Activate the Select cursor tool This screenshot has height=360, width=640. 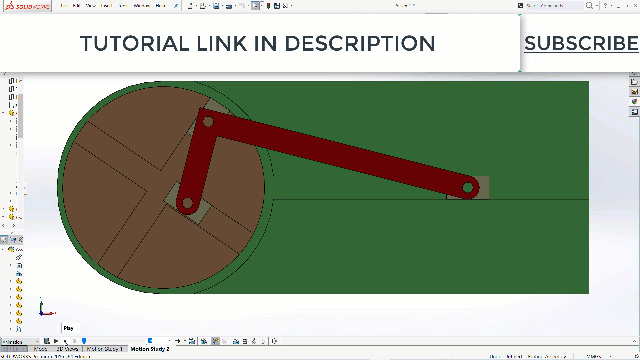(x=255, y=6)
